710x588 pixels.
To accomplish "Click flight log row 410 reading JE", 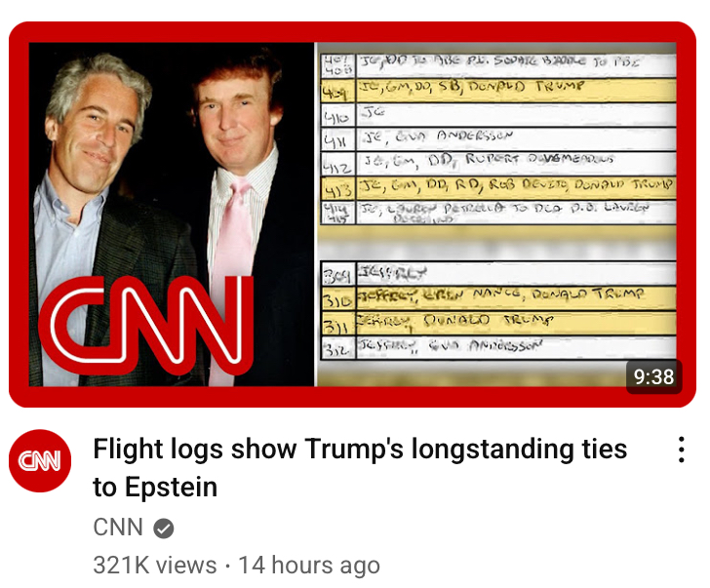I will [x=498, y=115].
